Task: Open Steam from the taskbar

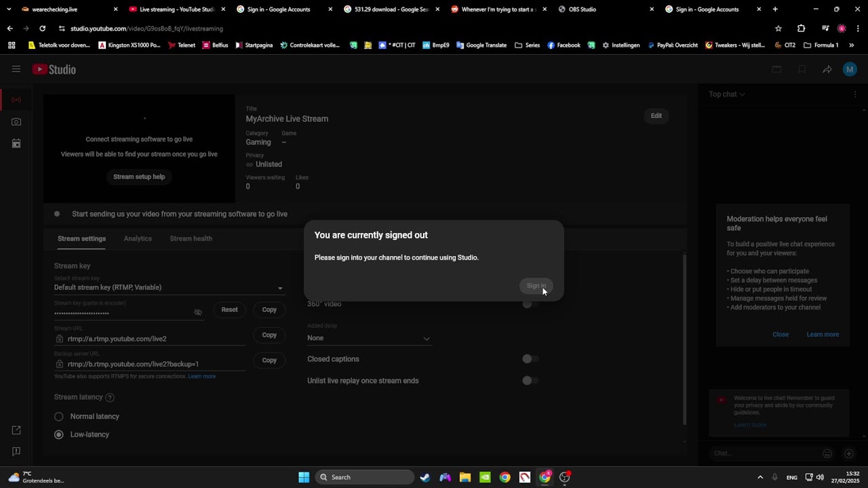Action: (425, 477)
